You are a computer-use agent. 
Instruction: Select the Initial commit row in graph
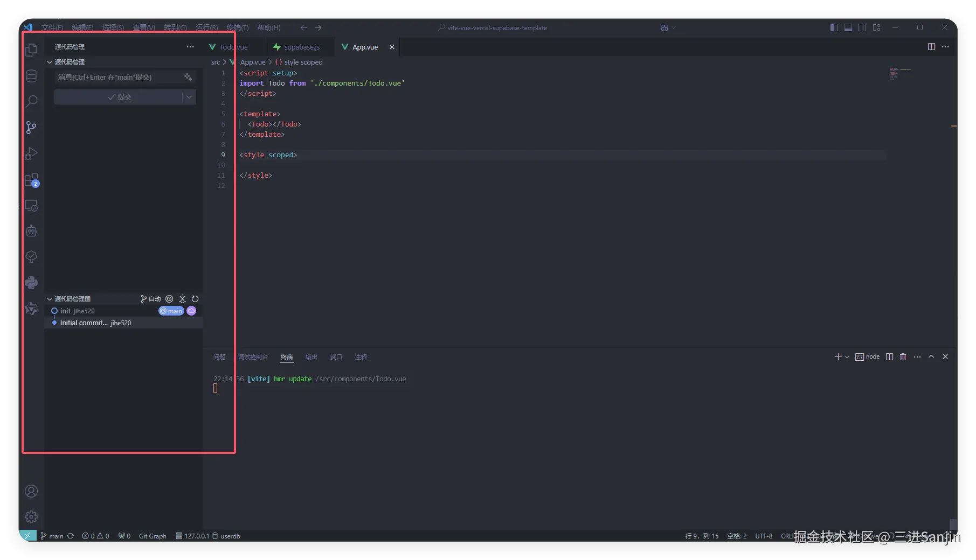pyautogui.click(x=123, y=323)
